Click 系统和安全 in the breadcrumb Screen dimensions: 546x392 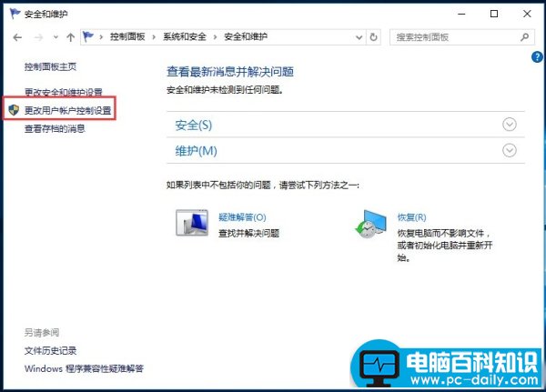coord(185,36)
